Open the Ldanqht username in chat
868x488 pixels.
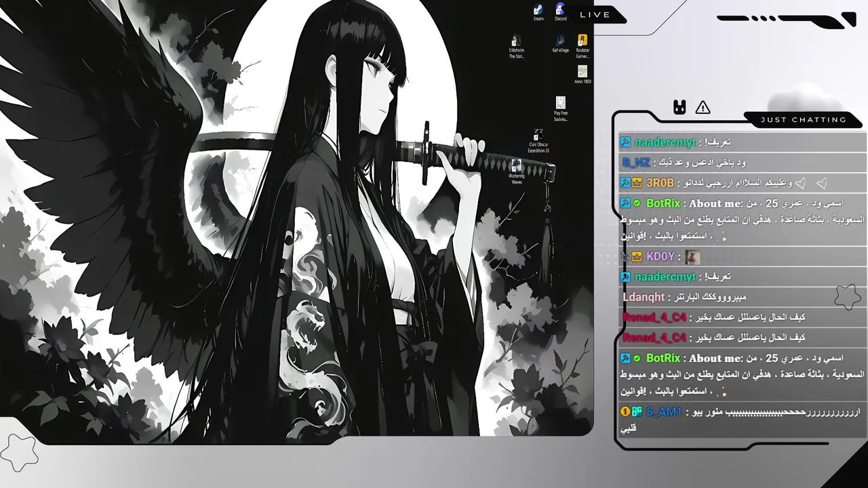(644, 297)
